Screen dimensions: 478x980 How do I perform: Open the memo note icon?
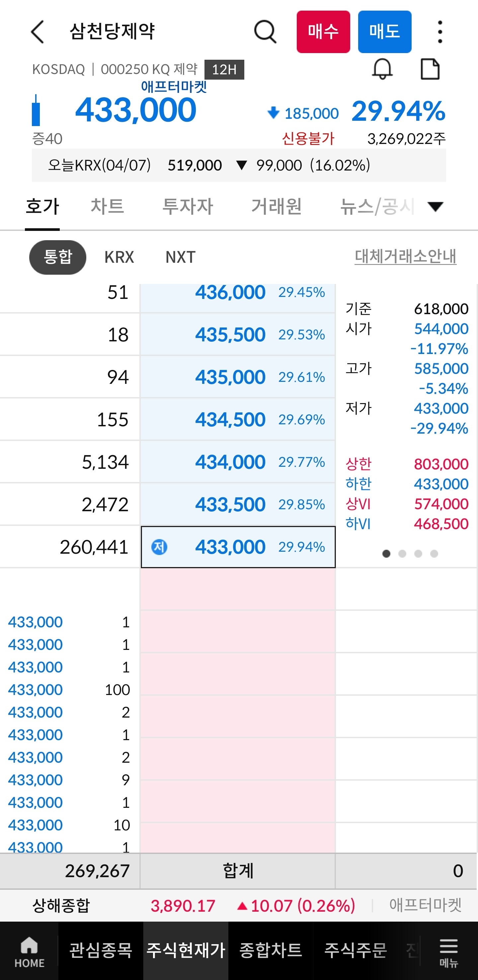pos(430,69)
